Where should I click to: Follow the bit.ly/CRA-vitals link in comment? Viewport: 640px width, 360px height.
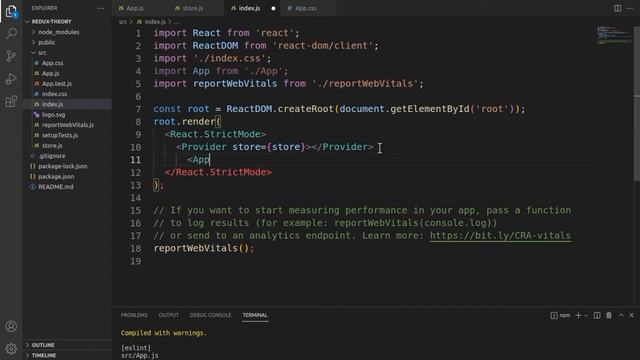(x=500, y=236)
